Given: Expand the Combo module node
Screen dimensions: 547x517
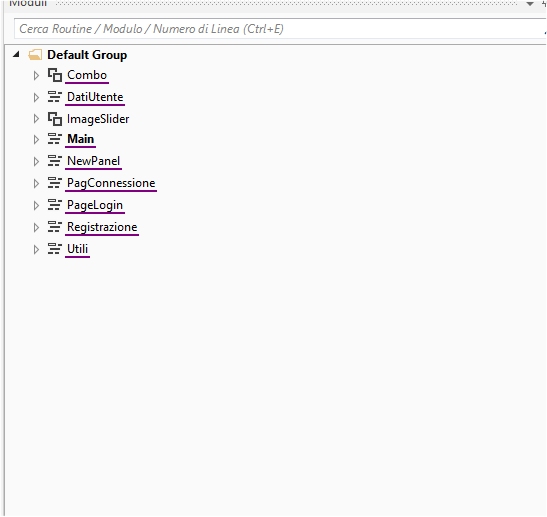Looking at the screenshot, I should click(36, 75).
